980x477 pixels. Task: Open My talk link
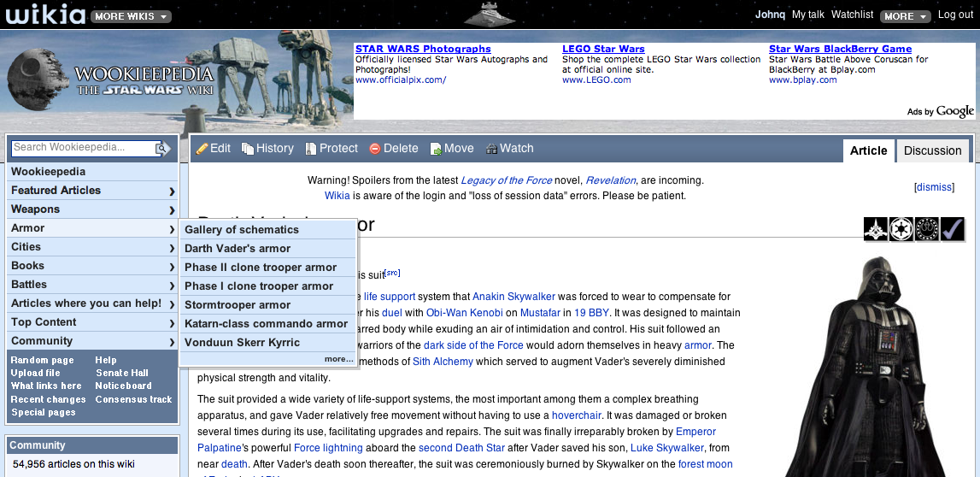[808, 15]
